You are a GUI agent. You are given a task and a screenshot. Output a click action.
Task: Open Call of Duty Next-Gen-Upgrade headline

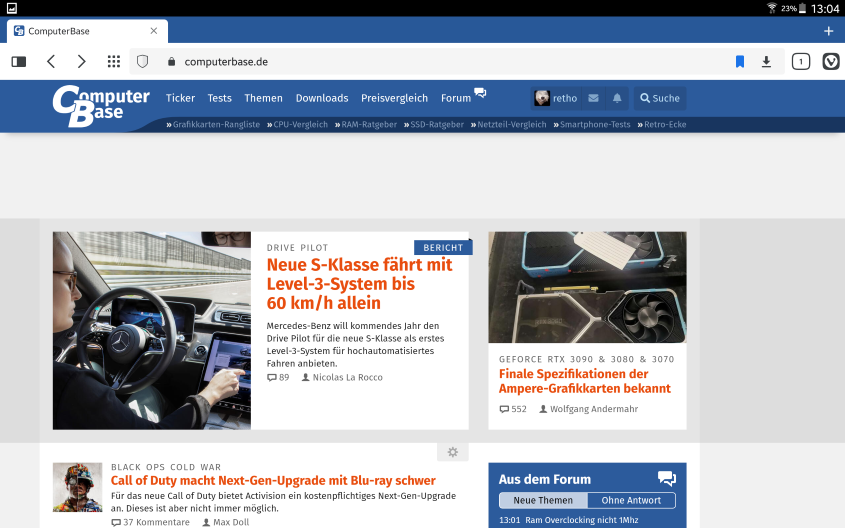[x=273, y=480]
